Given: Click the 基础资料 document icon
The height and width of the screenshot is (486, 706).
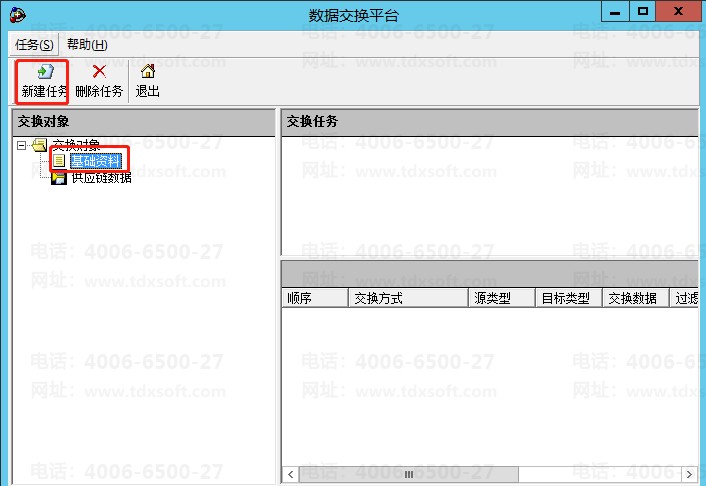Looking at the screenshot, I should tap(59, 161).
